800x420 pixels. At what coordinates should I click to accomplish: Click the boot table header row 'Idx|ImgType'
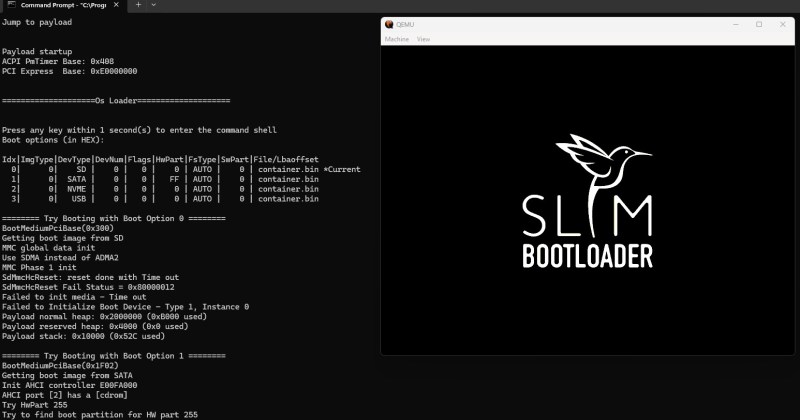(x=160, y=159)
